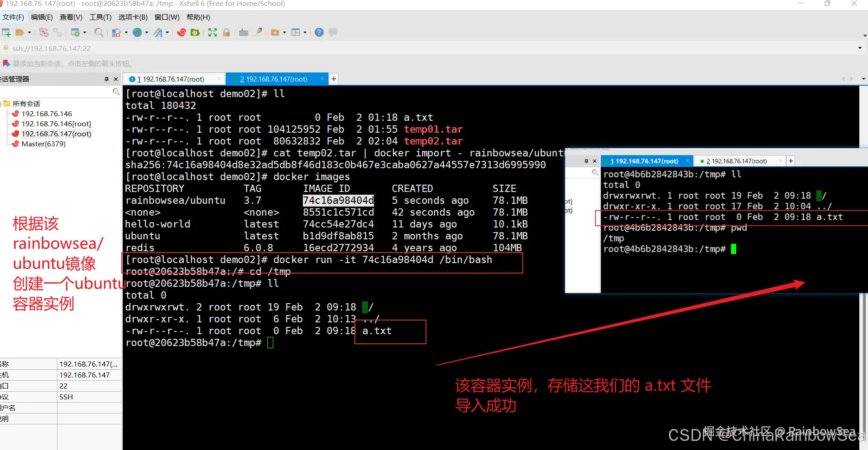Open the 文件(F) menu
The image size is (868, 450).
click(13, 17)
